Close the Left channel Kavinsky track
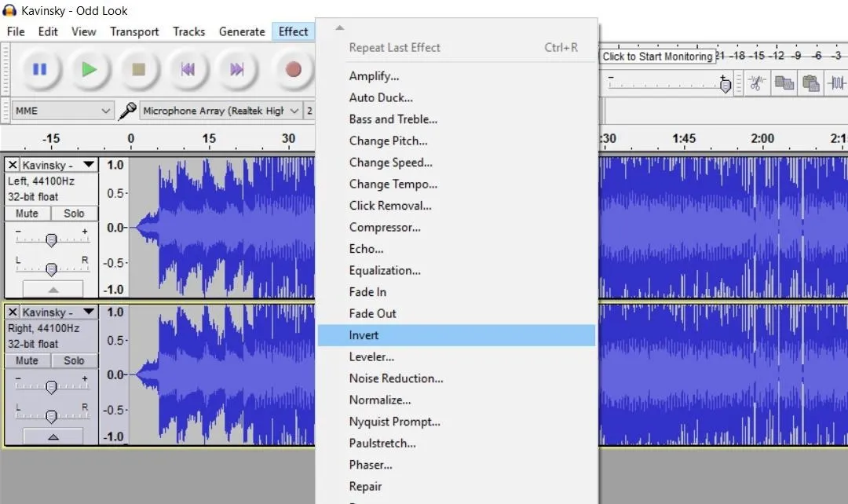848x504 pixels. click(13, 164)
